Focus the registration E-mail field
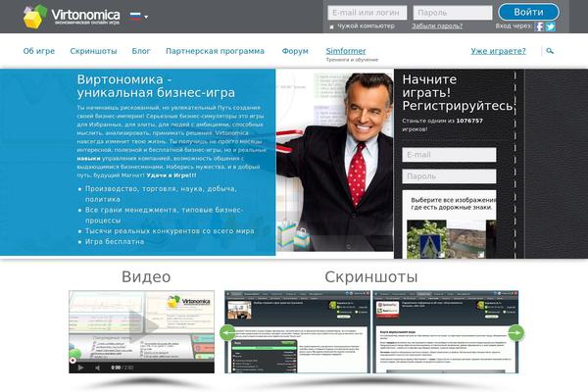588x392 pixels. pos(449,155)
